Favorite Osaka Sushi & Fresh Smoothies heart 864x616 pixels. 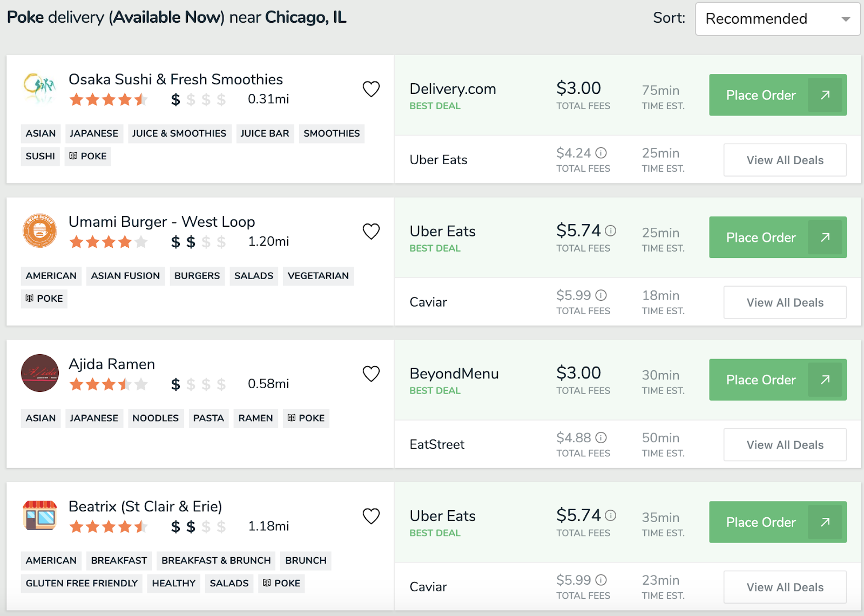tap(371, 89)
